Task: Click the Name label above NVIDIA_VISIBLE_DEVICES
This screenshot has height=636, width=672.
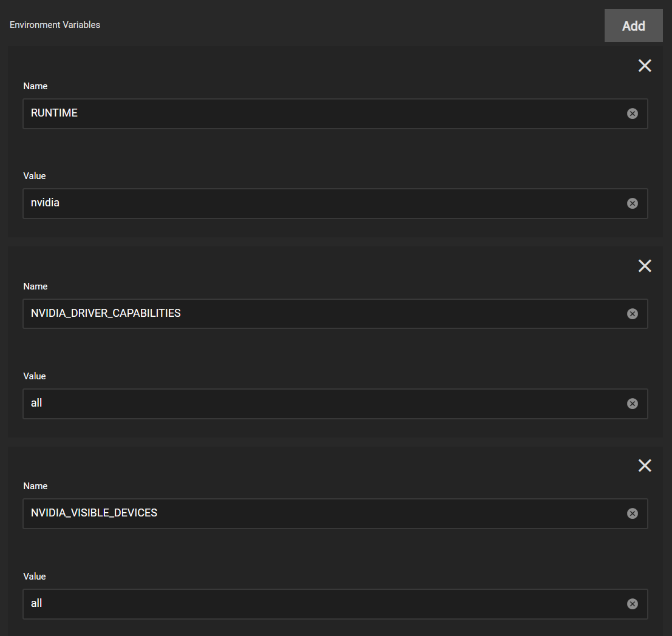Action: coord(35,486)
